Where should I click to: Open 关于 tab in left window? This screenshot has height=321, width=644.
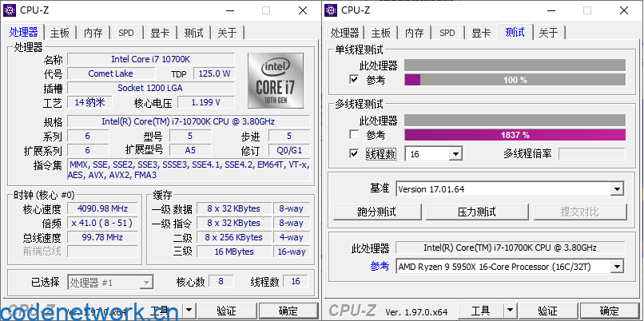[227, 33]
